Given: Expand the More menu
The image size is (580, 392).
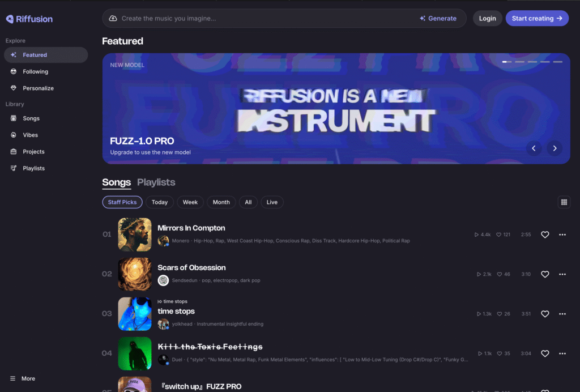Looking at the screenshot, I should pyautogui.click(x=23, y=378).
